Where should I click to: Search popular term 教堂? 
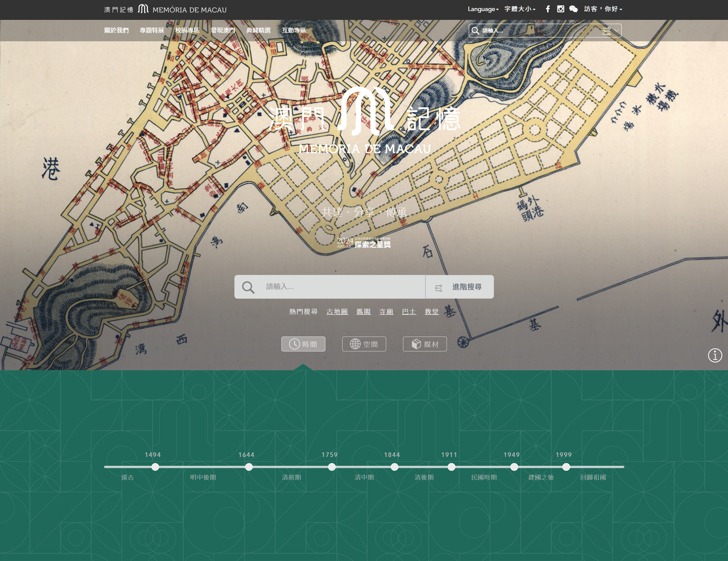point(432,312)
